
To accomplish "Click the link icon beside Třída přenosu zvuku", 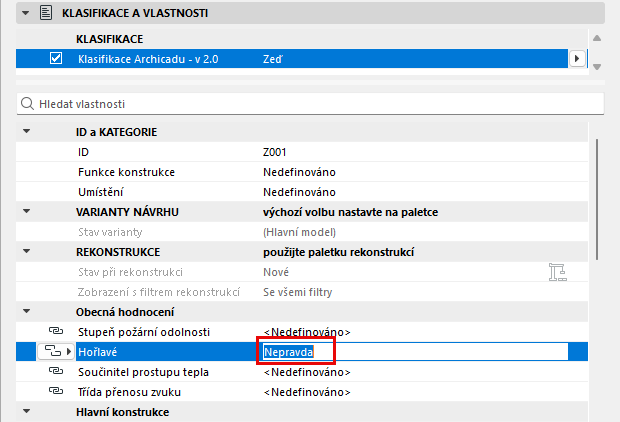I will pyautogui.click(x=56, y=391).
